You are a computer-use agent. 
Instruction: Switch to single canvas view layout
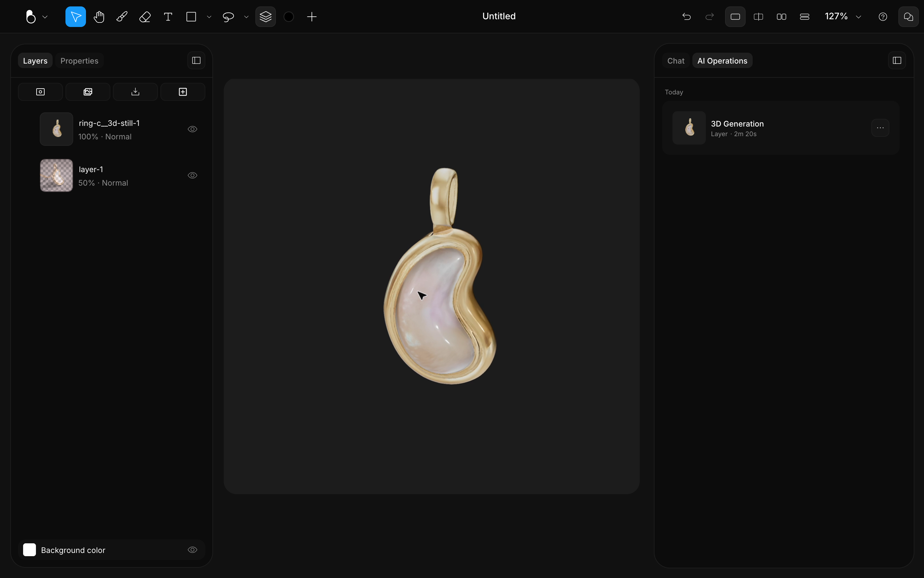735,17
